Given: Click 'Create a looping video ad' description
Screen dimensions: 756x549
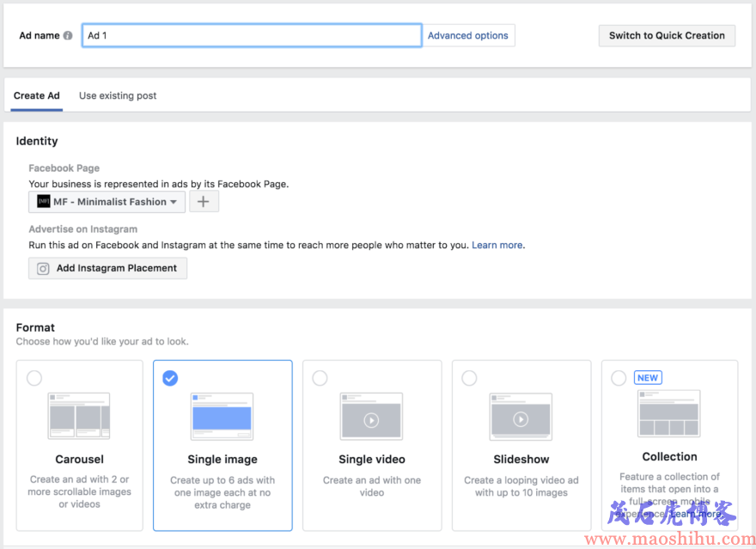Looking at the screenshot, I should click(521, 486).
